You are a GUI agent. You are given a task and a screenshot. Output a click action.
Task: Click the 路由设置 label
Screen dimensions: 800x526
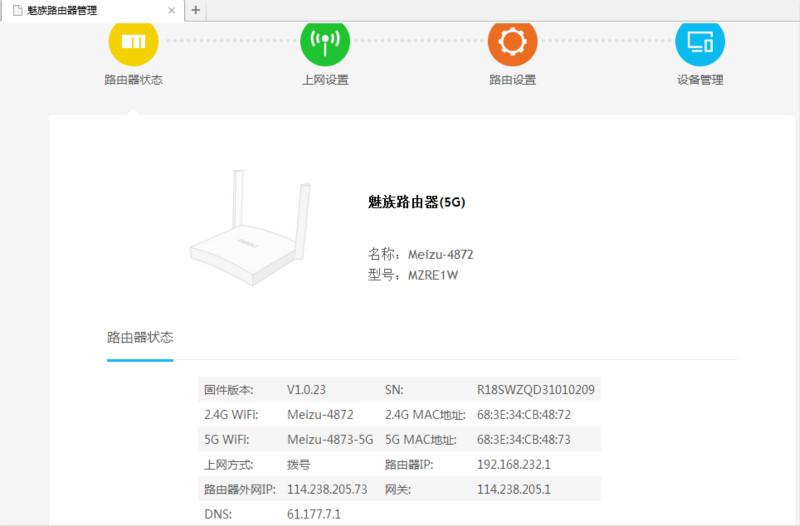(x=512, y=80)
